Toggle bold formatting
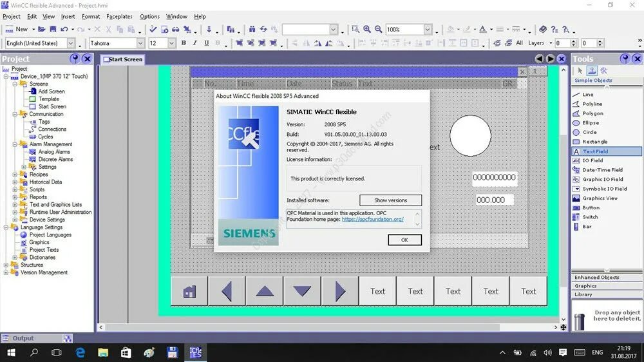 (184, 43)
